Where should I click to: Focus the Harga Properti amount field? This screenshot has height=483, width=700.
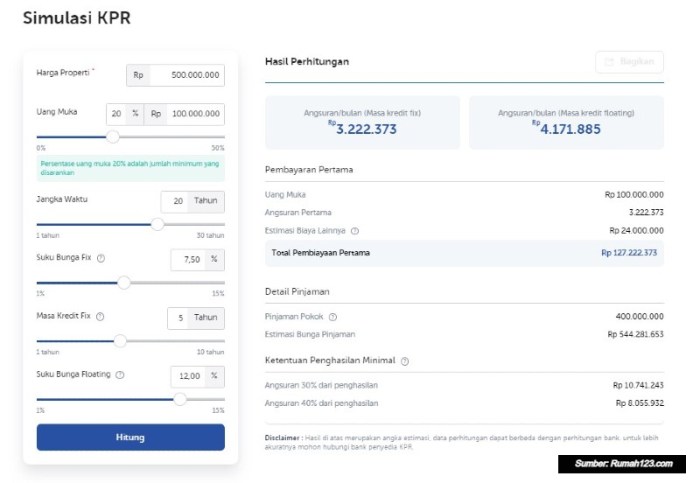[187, 76]
